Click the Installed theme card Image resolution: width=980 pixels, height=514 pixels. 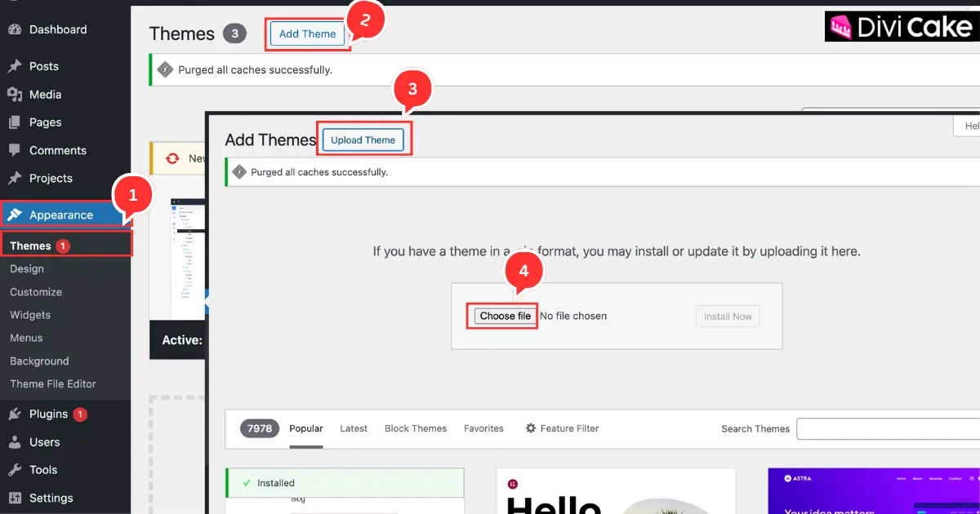(x=345, y=491)
